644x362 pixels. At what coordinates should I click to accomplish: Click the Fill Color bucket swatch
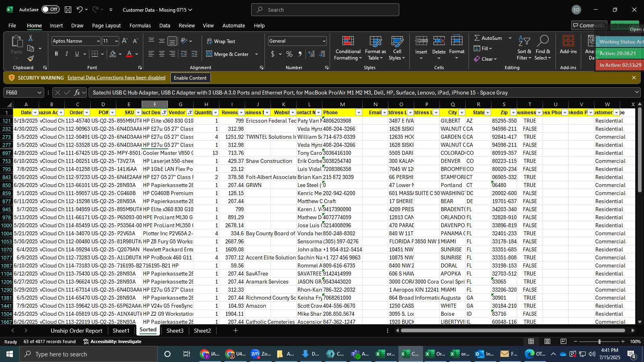pos(113,54)
